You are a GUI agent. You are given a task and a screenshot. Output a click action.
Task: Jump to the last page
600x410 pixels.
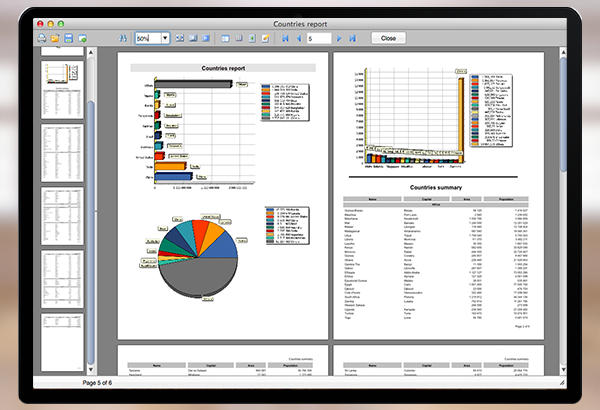[x=353, y=38]
